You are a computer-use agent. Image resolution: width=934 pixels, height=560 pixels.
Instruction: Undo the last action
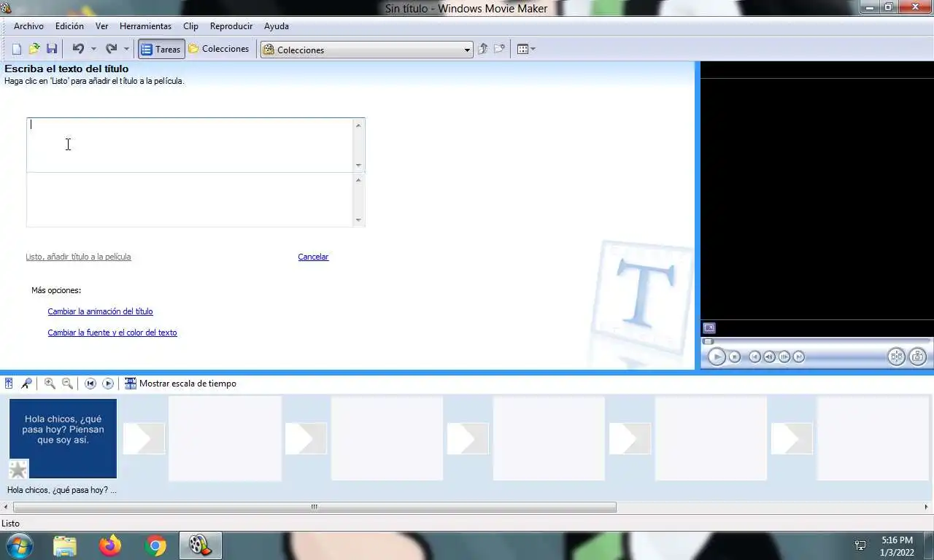click(x=78, y=49)
